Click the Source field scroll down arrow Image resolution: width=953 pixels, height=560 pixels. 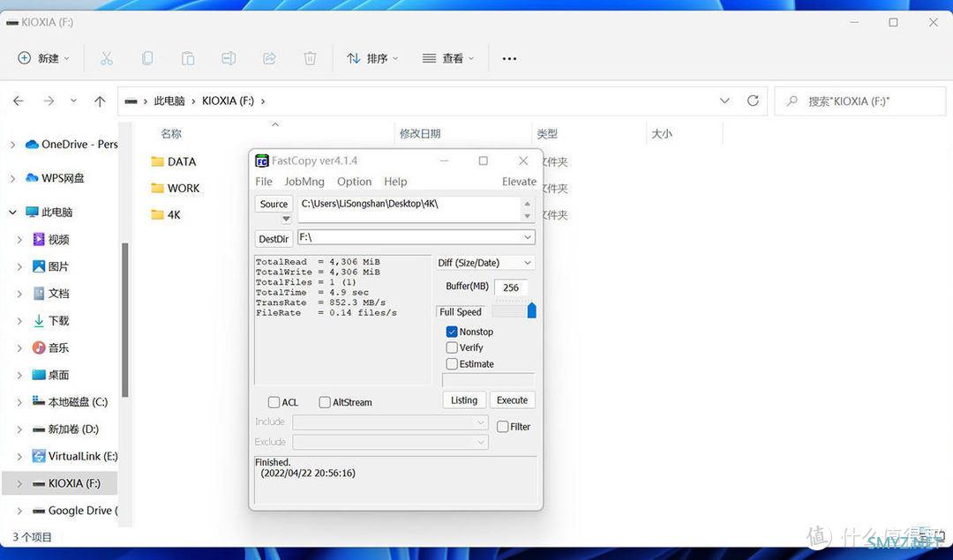(x=527, y=216)
